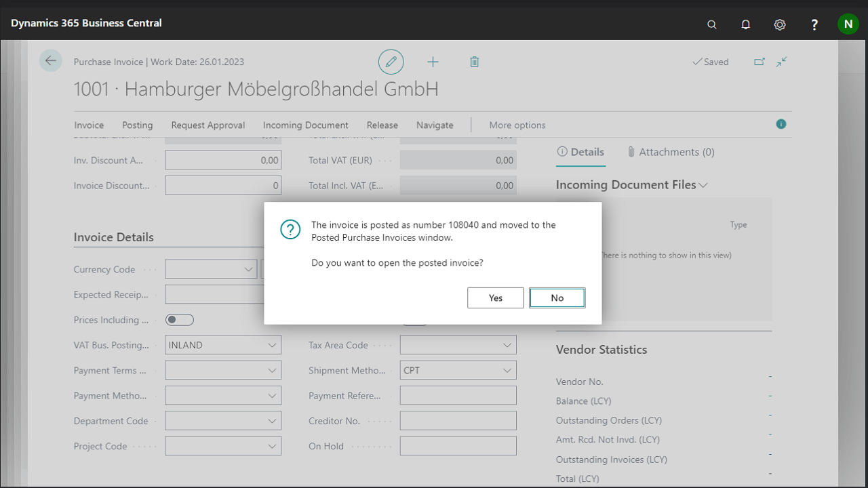The image size is (868, 488).
Task: Click the On Hold field
Action: coord(458,446)
